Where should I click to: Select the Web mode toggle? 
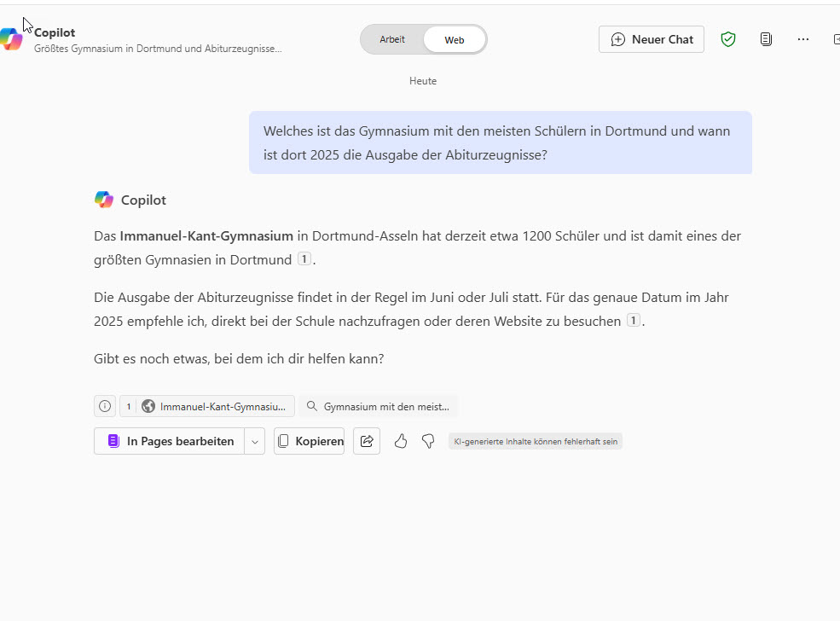pyautogui.click(x=454, y=39)
